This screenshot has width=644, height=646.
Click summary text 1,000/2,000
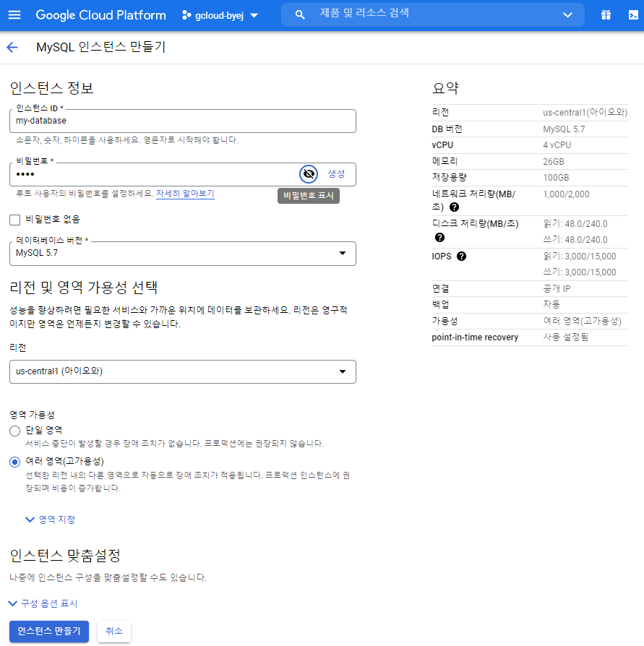(566, 194)
